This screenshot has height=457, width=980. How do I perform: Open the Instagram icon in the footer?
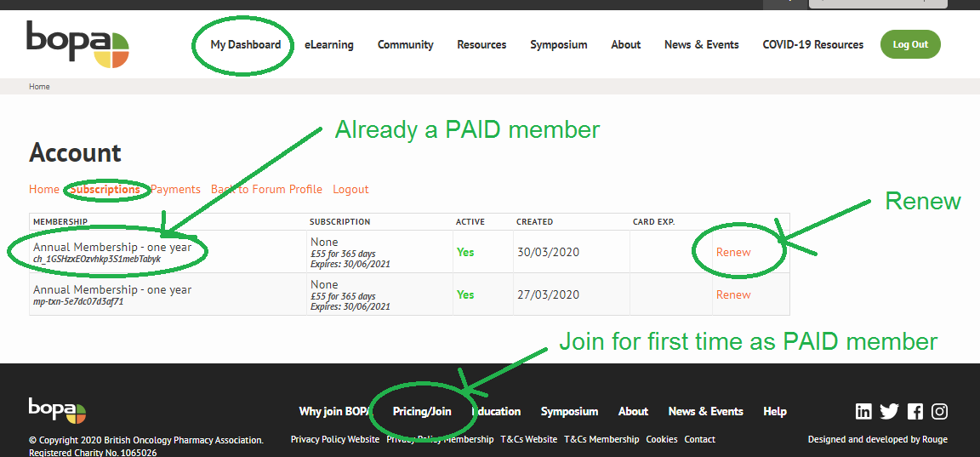tap(939, 411)
